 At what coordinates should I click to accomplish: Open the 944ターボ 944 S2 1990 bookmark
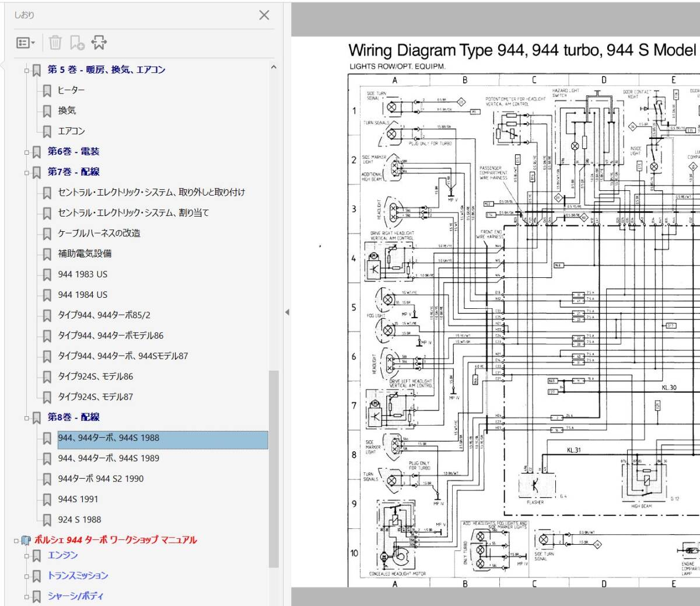tap(100, 479)
